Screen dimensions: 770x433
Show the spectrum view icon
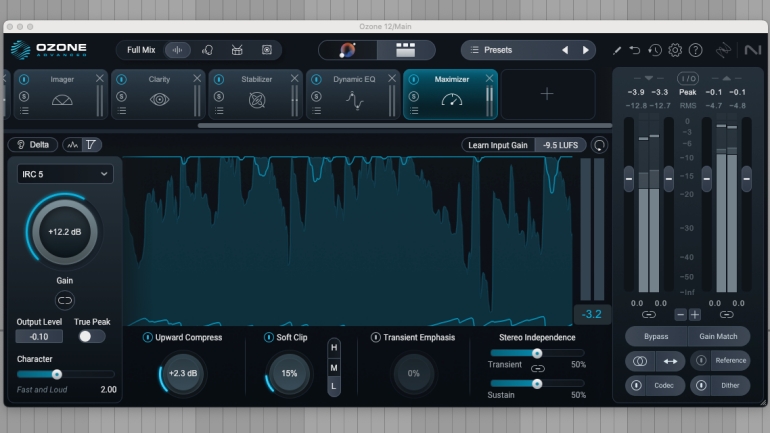[x=73, y=145]
